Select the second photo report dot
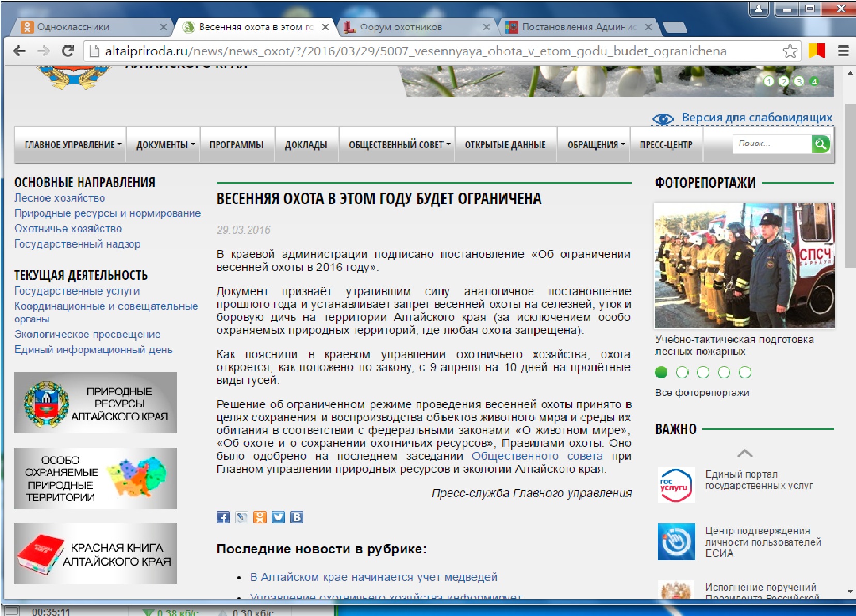 click(682, 373)
